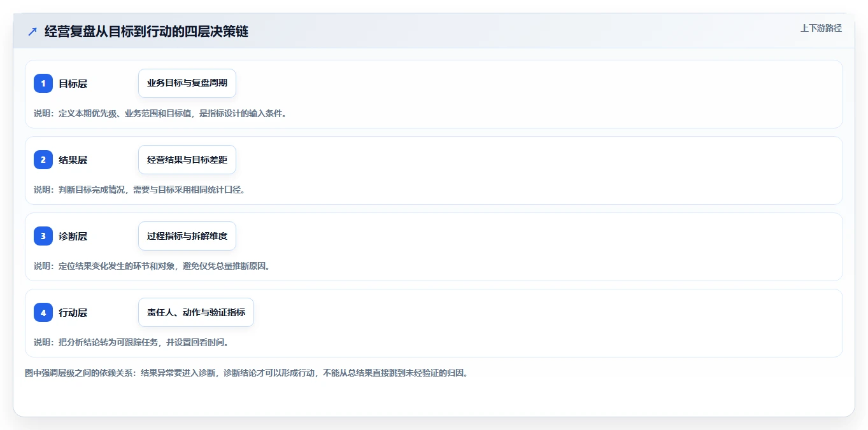868x430 pixels.
Task: Click the description starting 说明：判断目标完成情况
Action: click(x=139, y=190)
